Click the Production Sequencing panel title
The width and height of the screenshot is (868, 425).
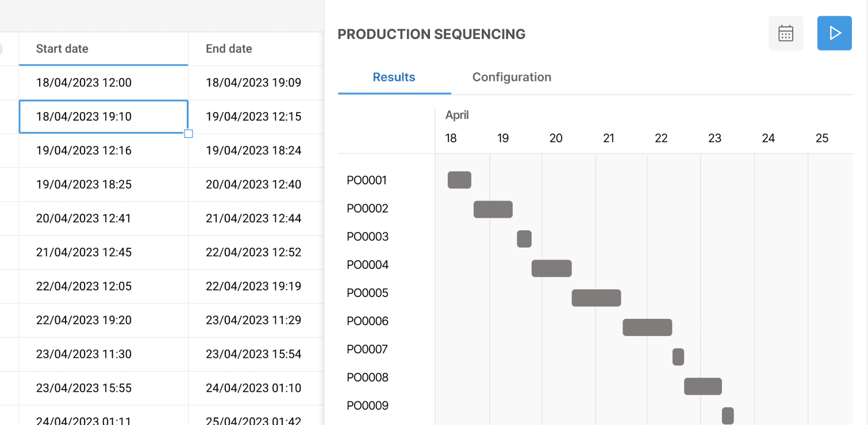(x=432, y=34)
